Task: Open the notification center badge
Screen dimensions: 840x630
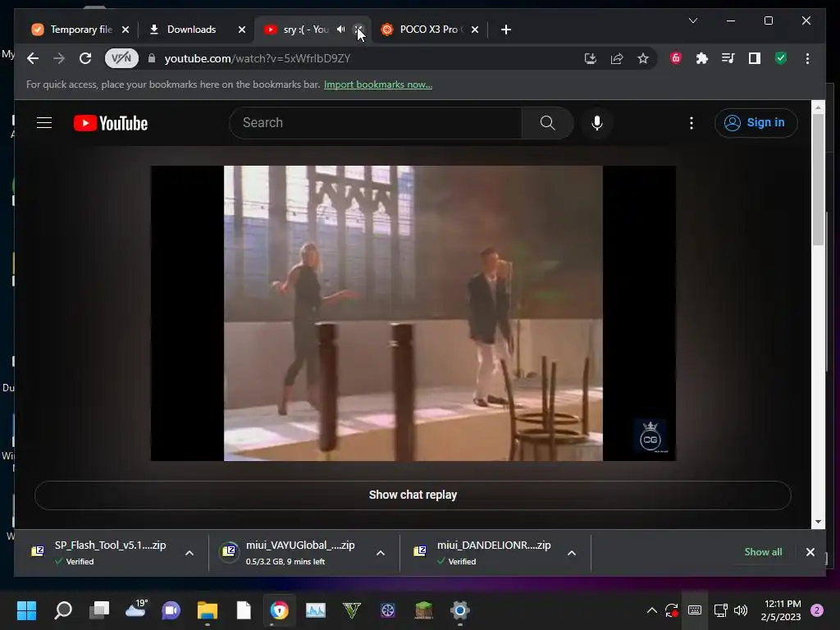Action: (x=817, y=610)
